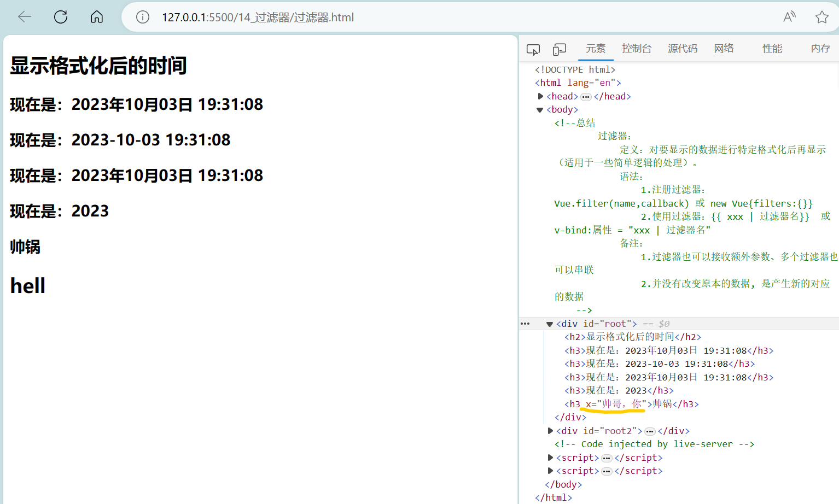Select the closing /body tag line
839x504 pixels.
[x=563, y=484]
